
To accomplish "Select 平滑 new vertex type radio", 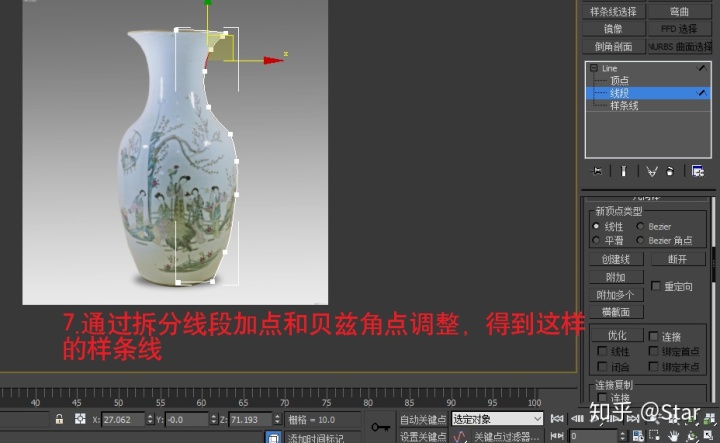I will click(596, 240).
